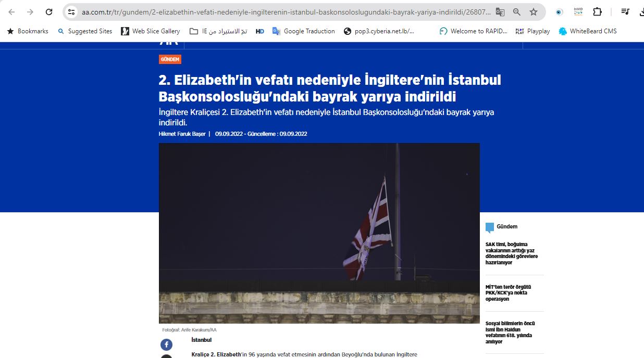Open the Extensions puzzle-piece menu
This screenshot has width=644, height=358.
[597, 12]
